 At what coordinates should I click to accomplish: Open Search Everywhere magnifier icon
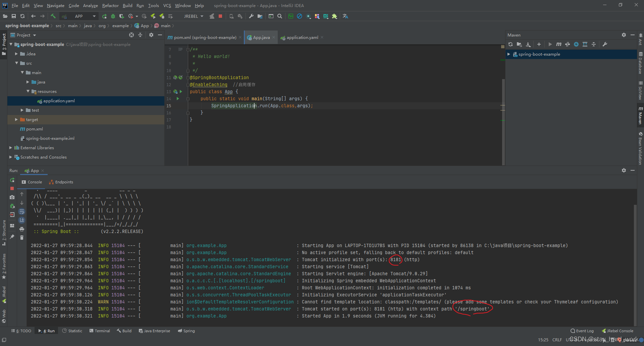(280, 16)
